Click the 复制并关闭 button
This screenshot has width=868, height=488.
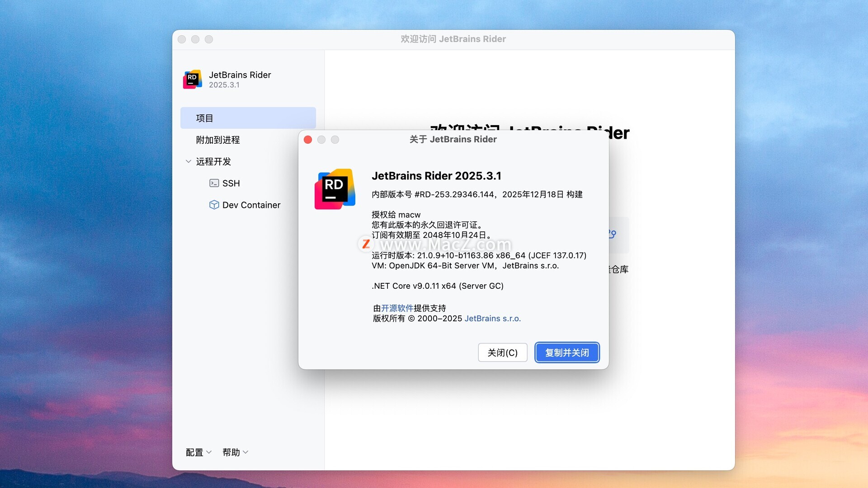pyautogui.click(x=567, y=352)
